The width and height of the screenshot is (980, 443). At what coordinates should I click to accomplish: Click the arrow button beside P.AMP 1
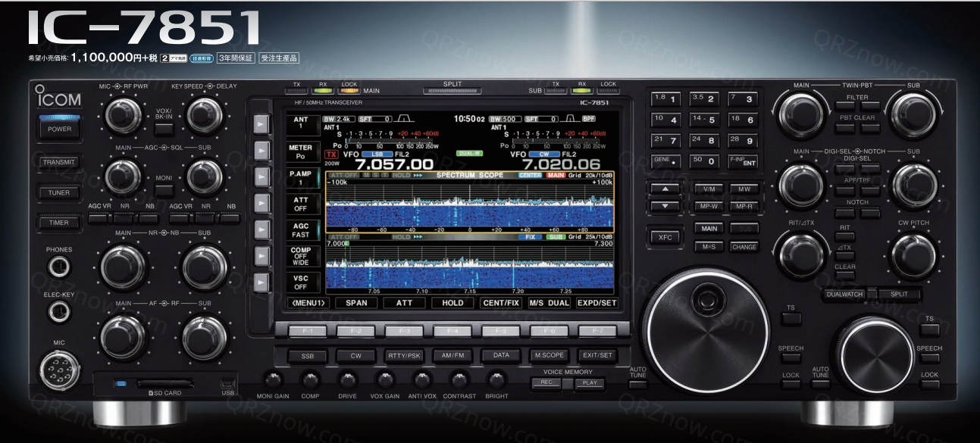261,176
